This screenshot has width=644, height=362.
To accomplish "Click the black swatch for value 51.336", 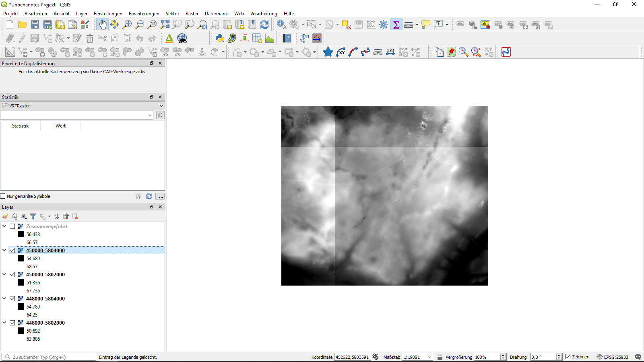I will click(x=21, y=283).
